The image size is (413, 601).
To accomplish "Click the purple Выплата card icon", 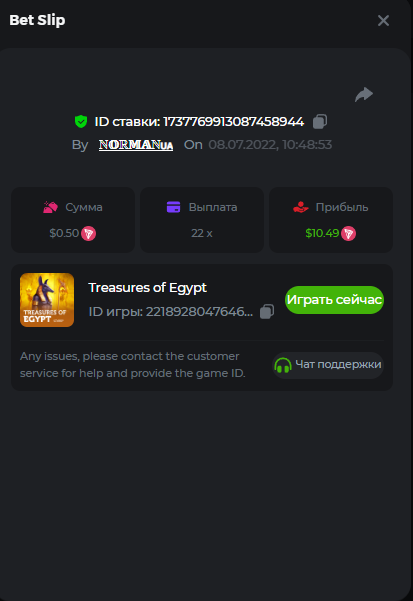I will pos(174,207).
